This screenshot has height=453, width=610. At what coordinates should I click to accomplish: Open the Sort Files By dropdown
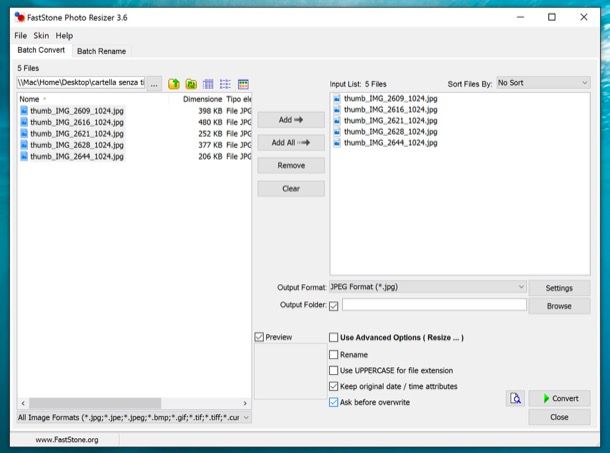543,83
